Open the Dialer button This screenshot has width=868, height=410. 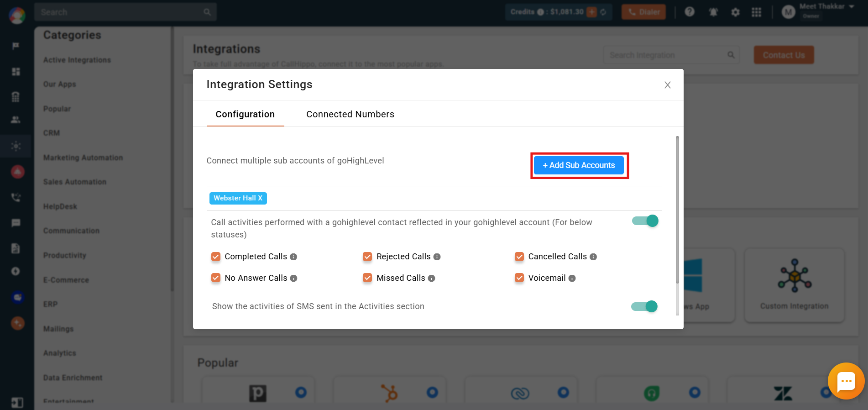643,12
